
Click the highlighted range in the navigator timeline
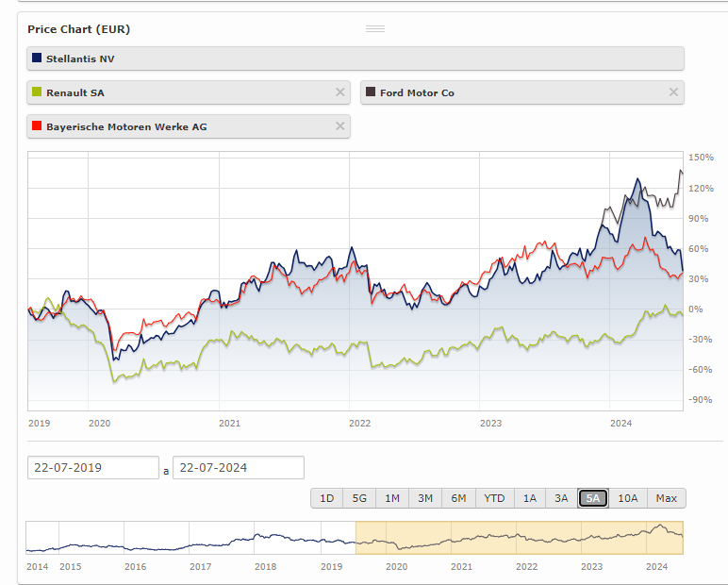tap(519, 538)
